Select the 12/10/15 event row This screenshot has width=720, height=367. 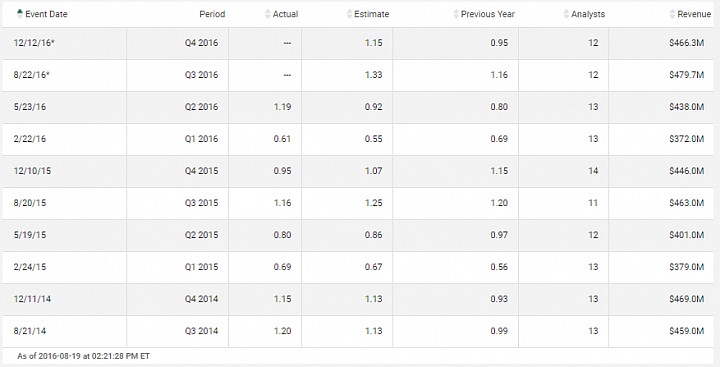tap(358, 171)
